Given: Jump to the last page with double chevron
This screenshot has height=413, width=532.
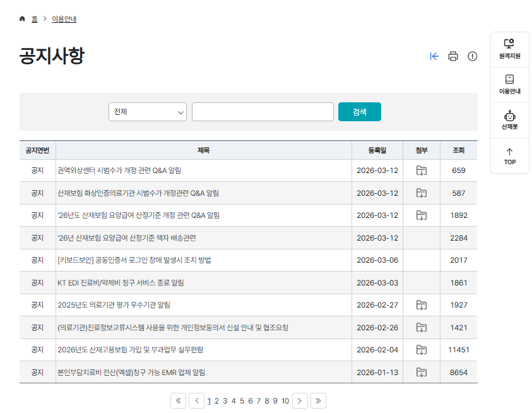Looking at the screenshot, I should (318, 400).
